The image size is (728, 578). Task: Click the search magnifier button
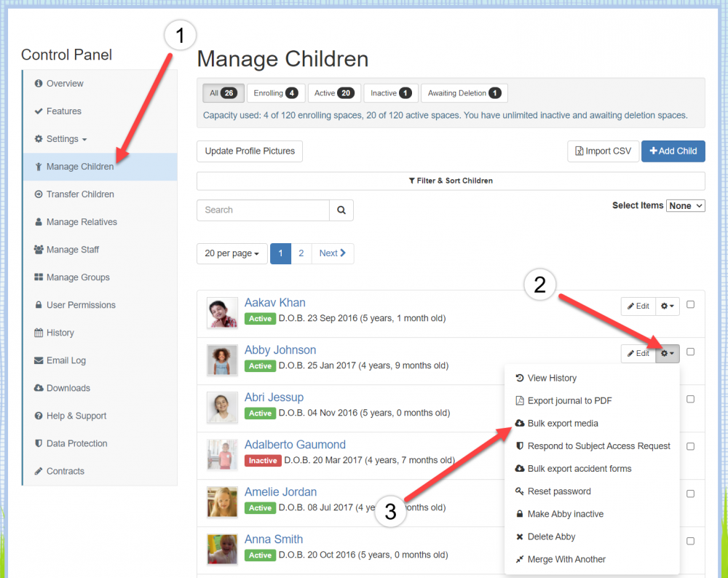341,210
